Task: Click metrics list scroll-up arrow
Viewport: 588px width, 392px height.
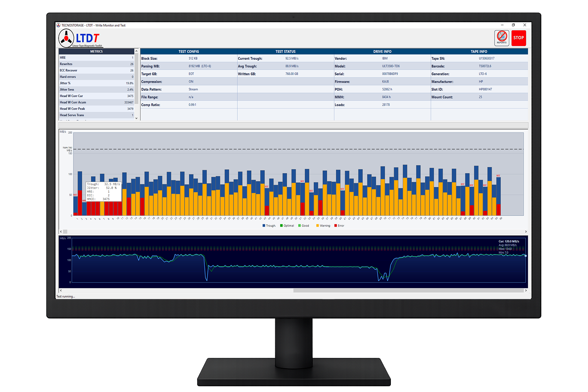Action: 136,51
